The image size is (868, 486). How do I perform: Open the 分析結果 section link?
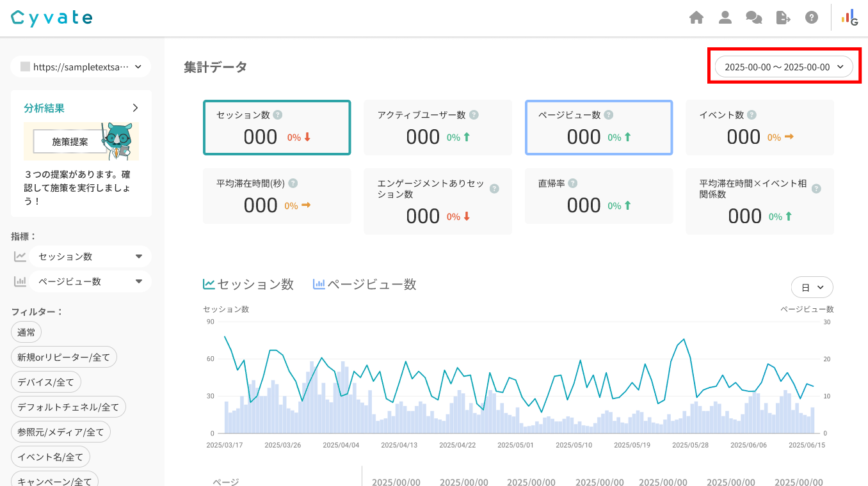81,108
